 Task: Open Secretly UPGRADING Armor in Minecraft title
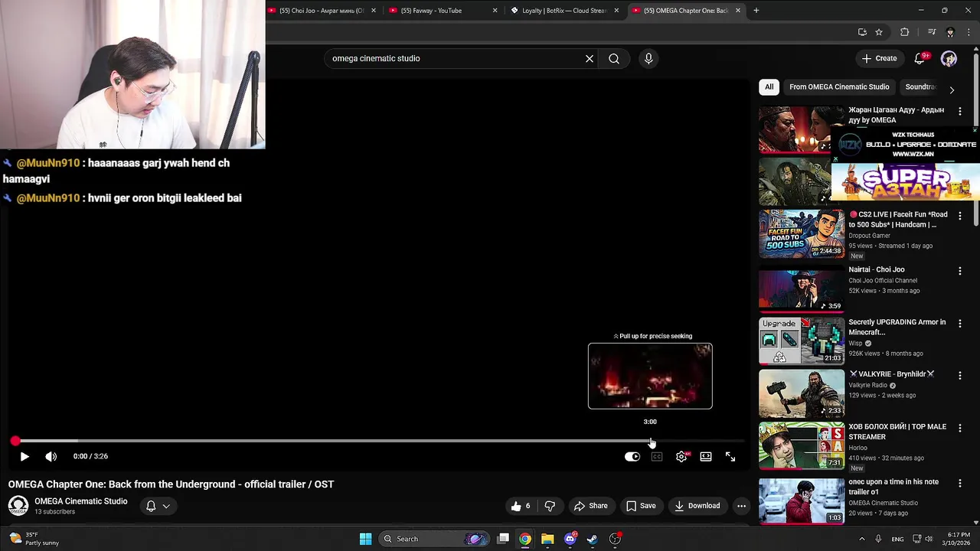(x=897, y=327)
